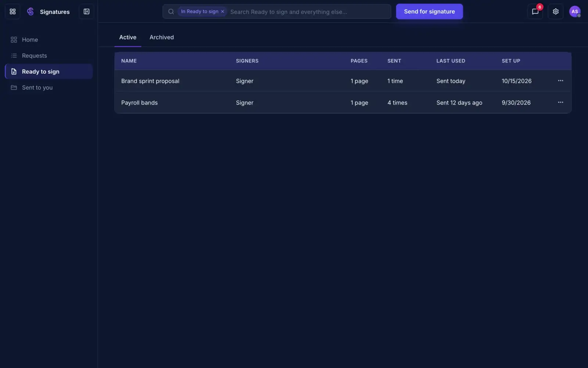588x368 pixels.
Task: Switch to the Archived tab
Action: click(162, 37)
